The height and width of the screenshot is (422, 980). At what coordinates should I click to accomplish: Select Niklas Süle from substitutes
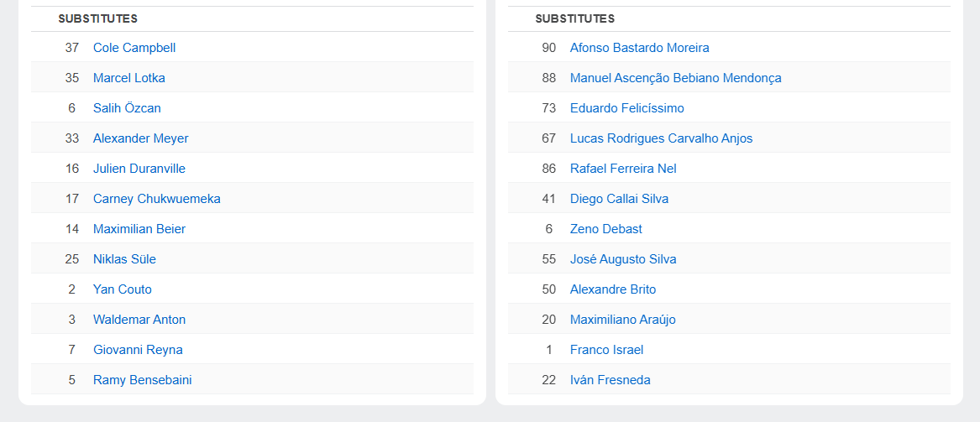pyautogui.click(x=124, y=259)
